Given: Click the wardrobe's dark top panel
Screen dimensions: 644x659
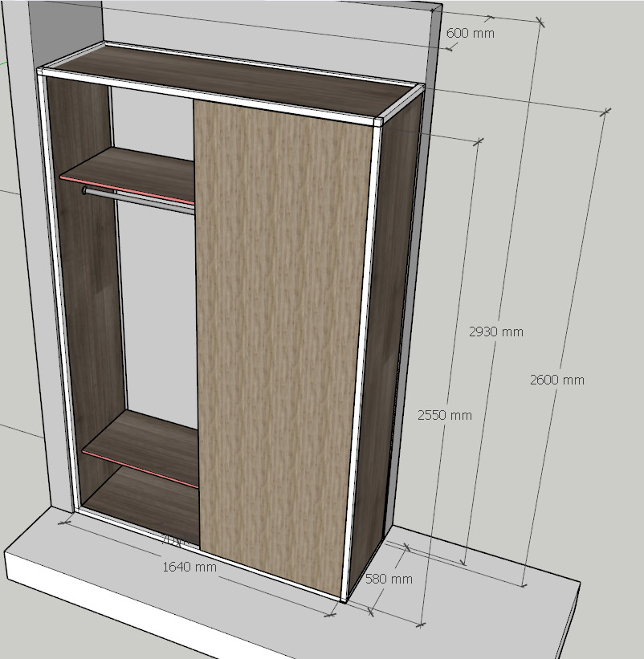Looking at the screenshot, I should click(233, 80).
